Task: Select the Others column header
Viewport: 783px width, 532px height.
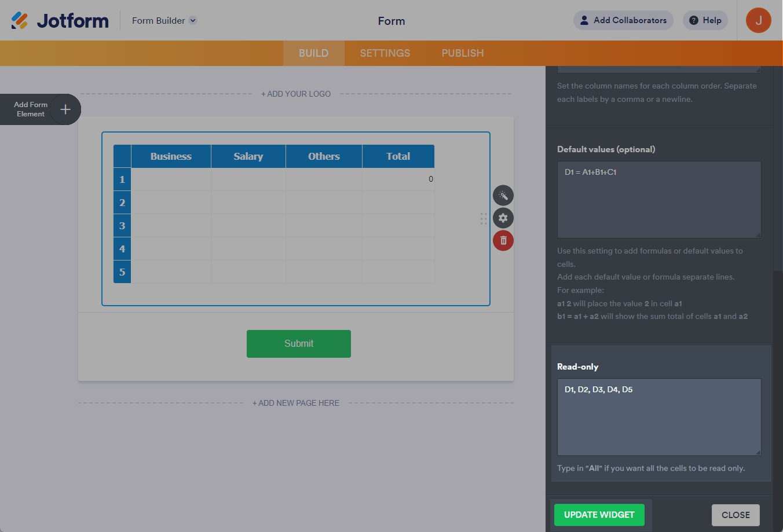Action: (x=324, y=156)
